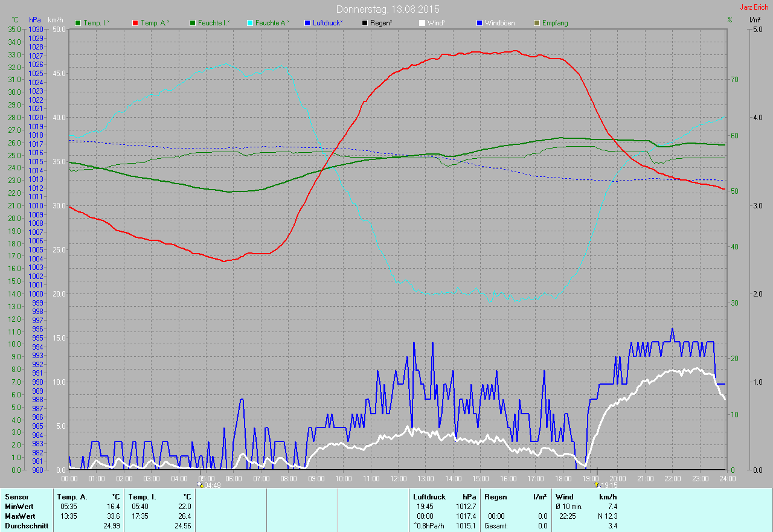
Task: Click the Donnerstag, 13.08.2015 date title
Action: click(387, 10)
